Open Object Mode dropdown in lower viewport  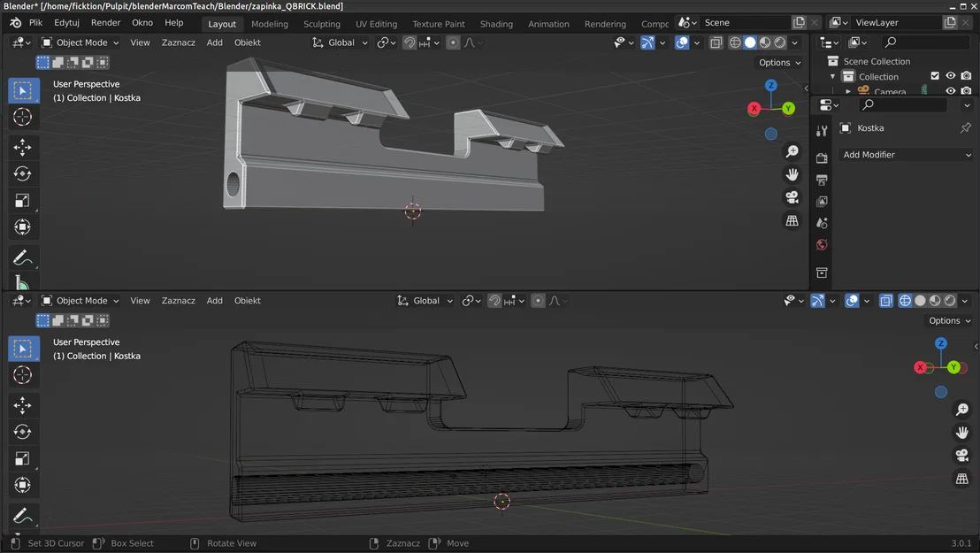click(x=80, y=301)
